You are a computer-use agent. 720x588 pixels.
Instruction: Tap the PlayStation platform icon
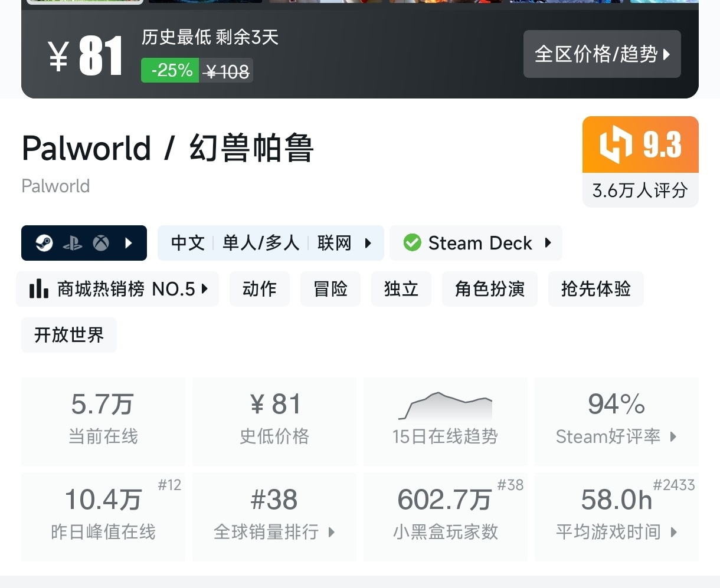pyautogui.click(x=73, y=243)
